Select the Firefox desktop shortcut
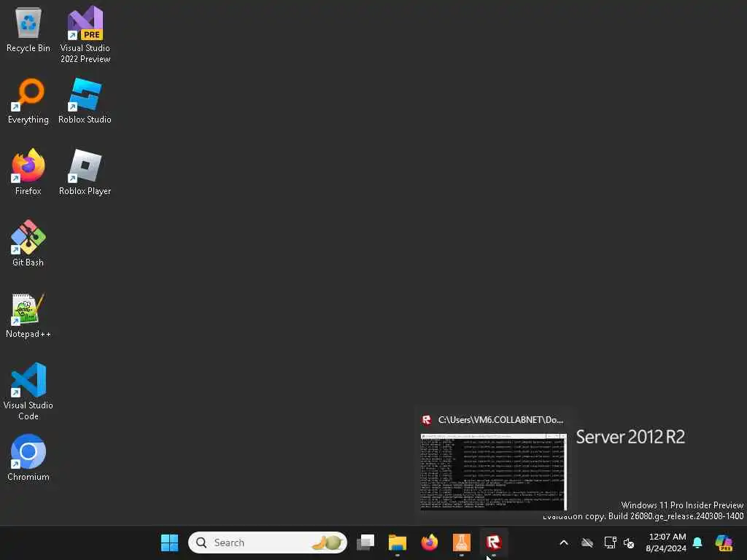Image resolution: width=747 pixels, height=560 pixels. coord(28,172)
